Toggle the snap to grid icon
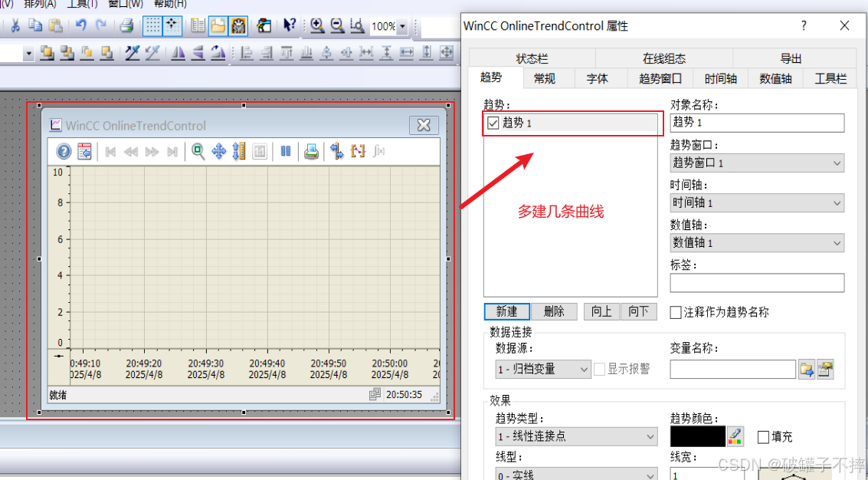The image size is (868, 480). coord(172,25)
